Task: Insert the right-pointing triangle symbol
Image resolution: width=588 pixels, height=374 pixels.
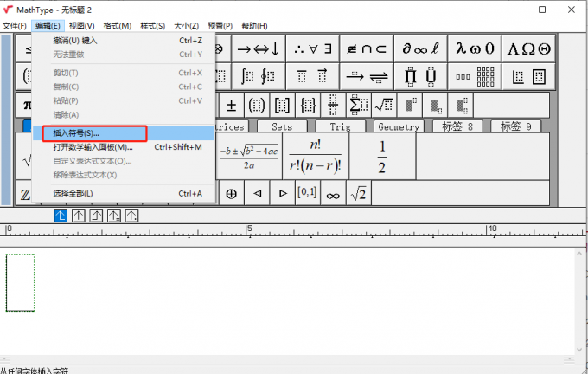Action: pos(283,193)
